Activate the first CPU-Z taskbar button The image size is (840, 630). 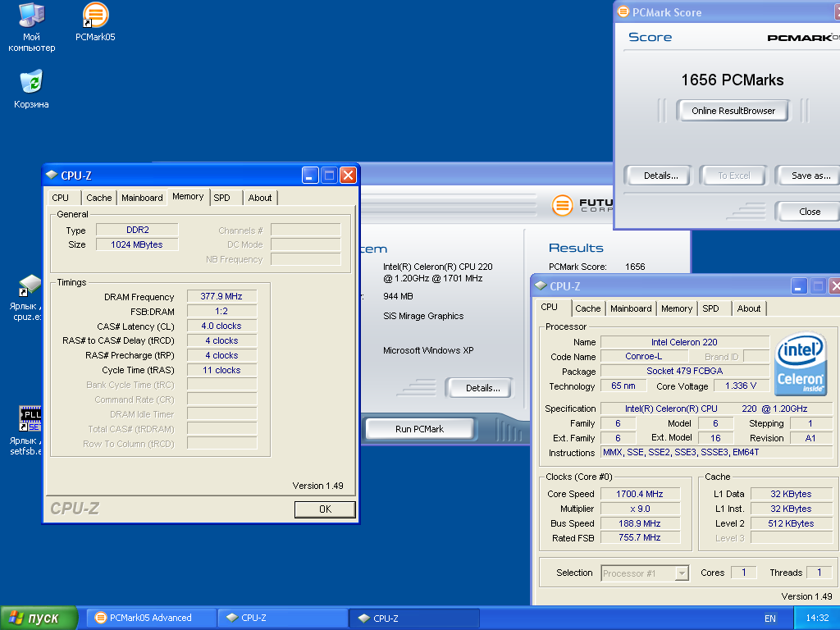(x=282, y=618)
